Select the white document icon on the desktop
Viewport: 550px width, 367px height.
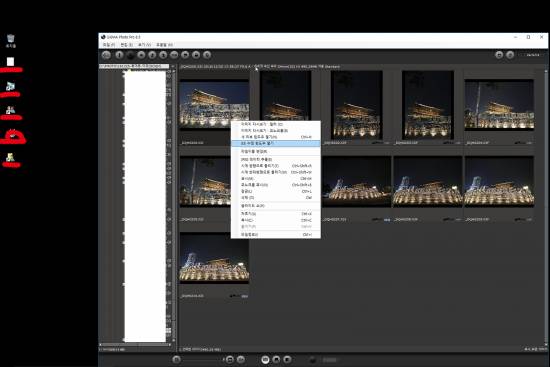pos(11,62)
